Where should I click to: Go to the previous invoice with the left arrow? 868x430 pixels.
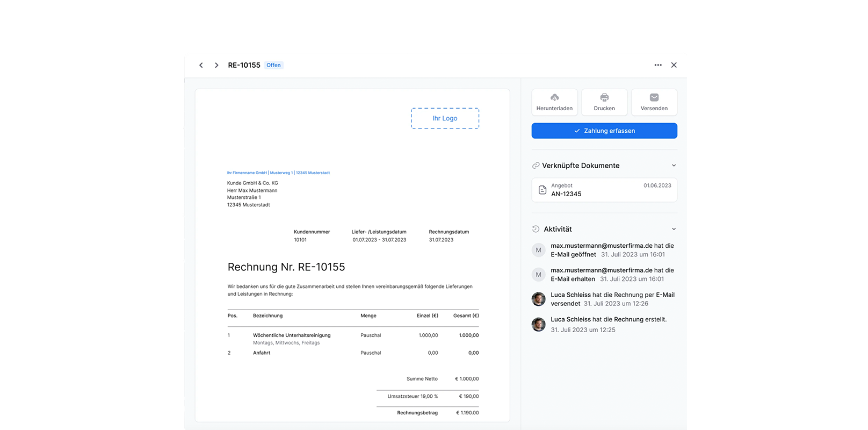pyautogui.click(x=201, y=65)
